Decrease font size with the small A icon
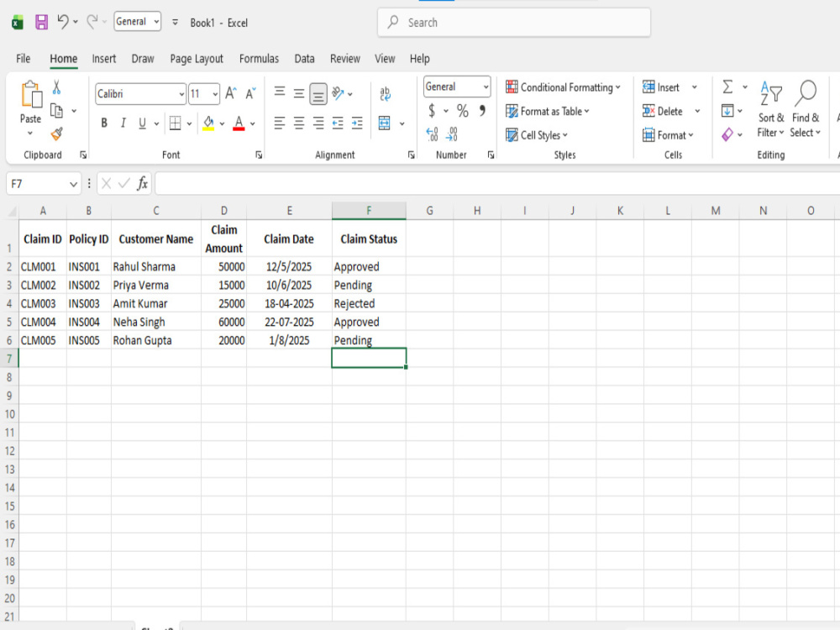Screen dimensions: 840x630 (x=250, y=94)
